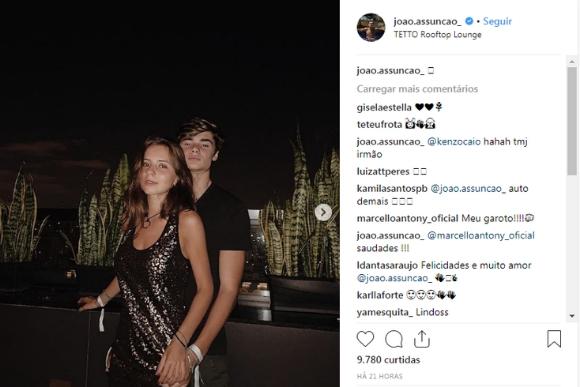Click the @marcelloantony_oficial mention in the reply
Screen dimensions: 580x387
pyautogui.click(x=481, y=236)
